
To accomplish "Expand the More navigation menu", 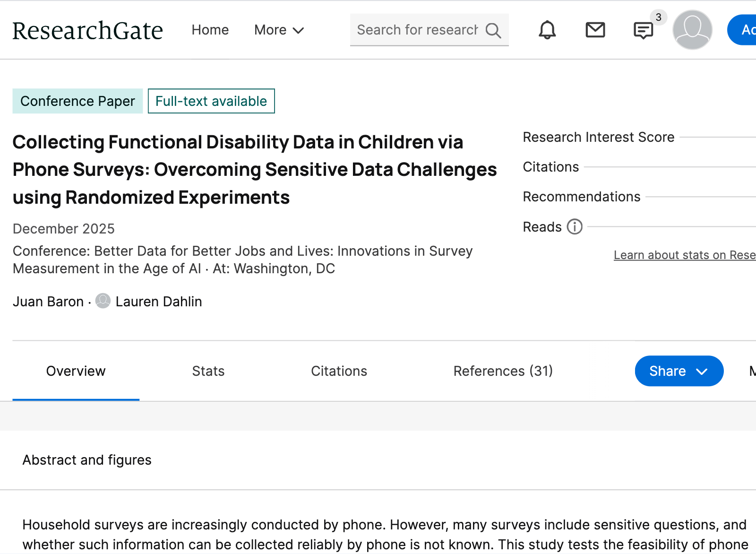I will 279,30.
